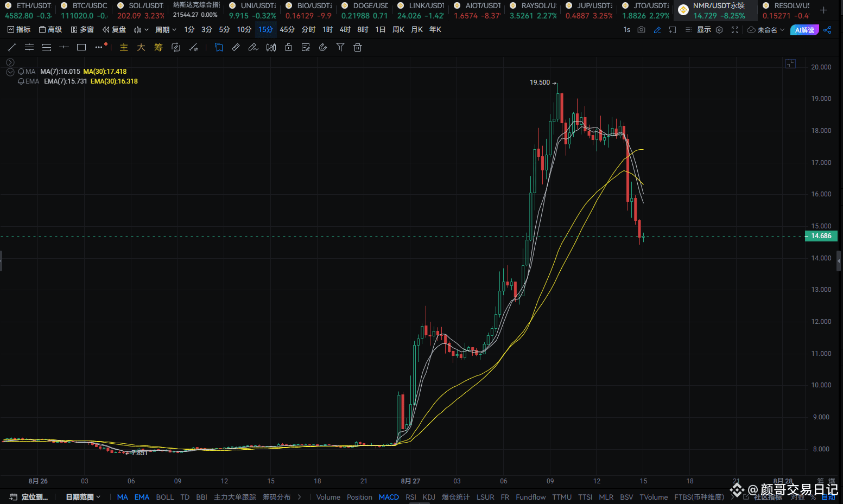
Task: Select the SOL/USDT ticker tab
Action: (x=140, y=10)
